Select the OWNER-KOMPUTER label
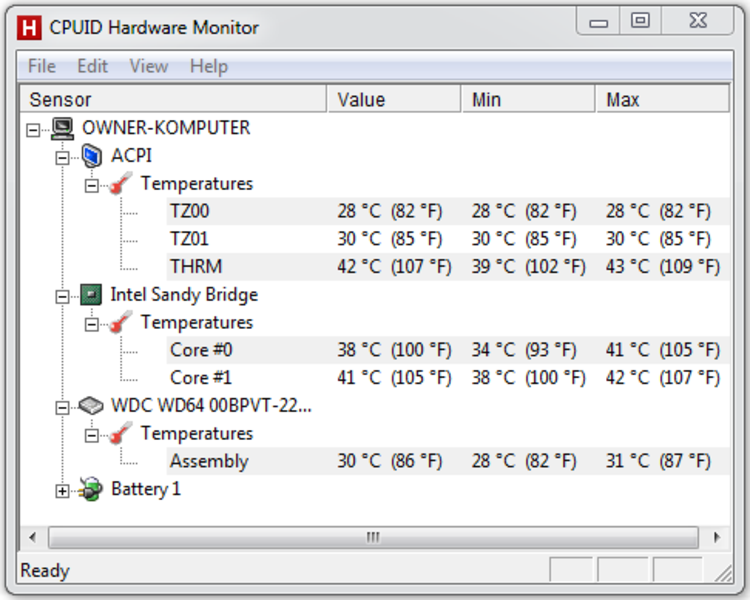The height and width of the screenshot is (600, 750). (x=166, y=128)
